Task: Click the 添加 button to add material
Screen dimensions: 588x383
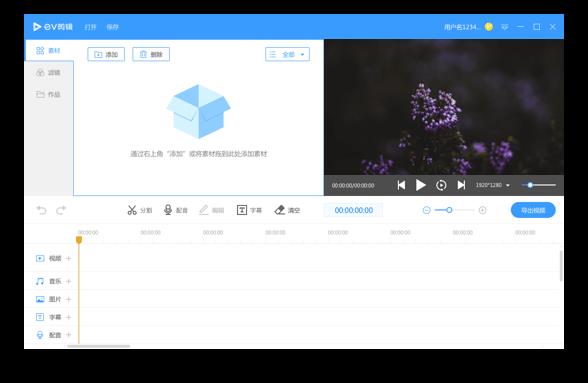Action: (106, 54)
